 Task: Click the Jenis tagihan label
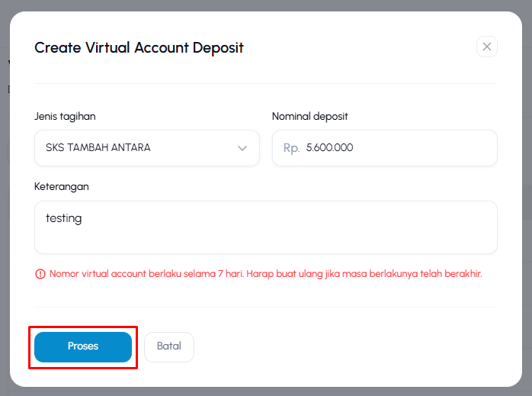[65, 117]
